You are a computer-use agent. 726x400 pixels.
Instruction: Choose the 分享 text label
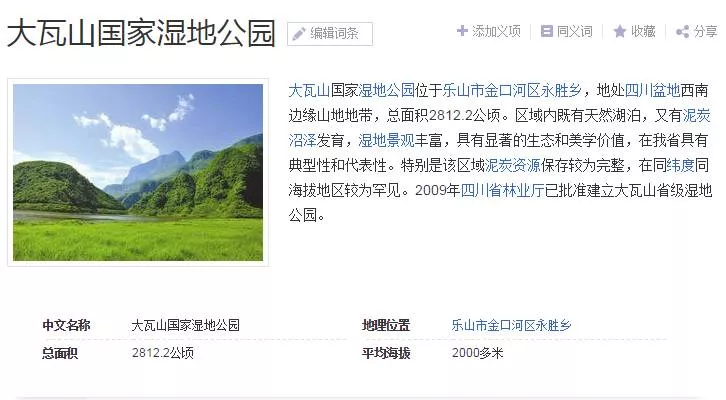click(706, 31)
